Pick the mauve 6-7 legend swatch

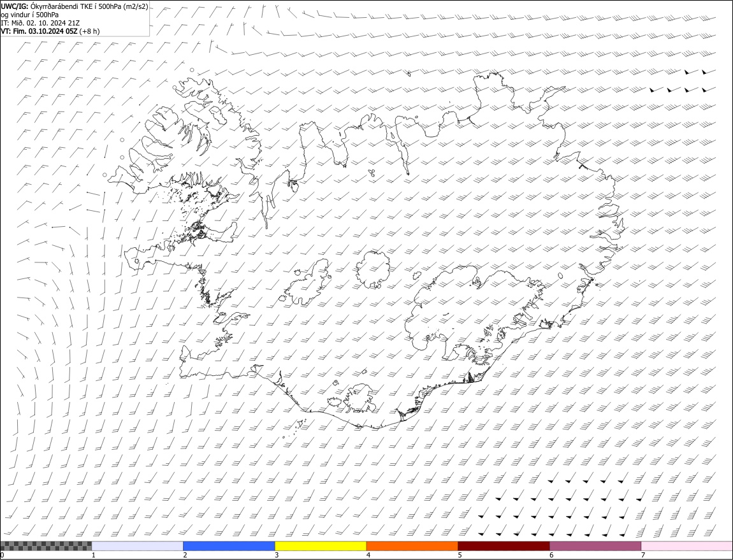point(595,546)
